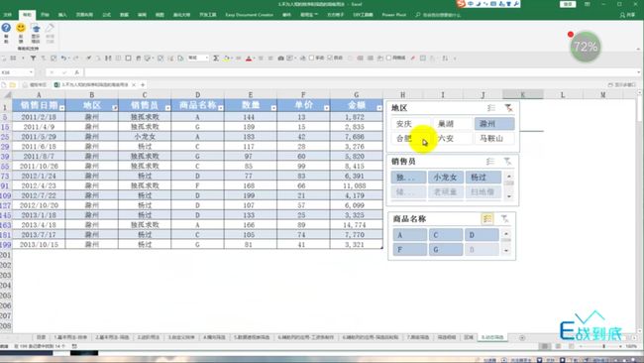Click the red eyedropper pin toolbar icon
This screenshot has height=363, width=644.
tap(413, 59)
